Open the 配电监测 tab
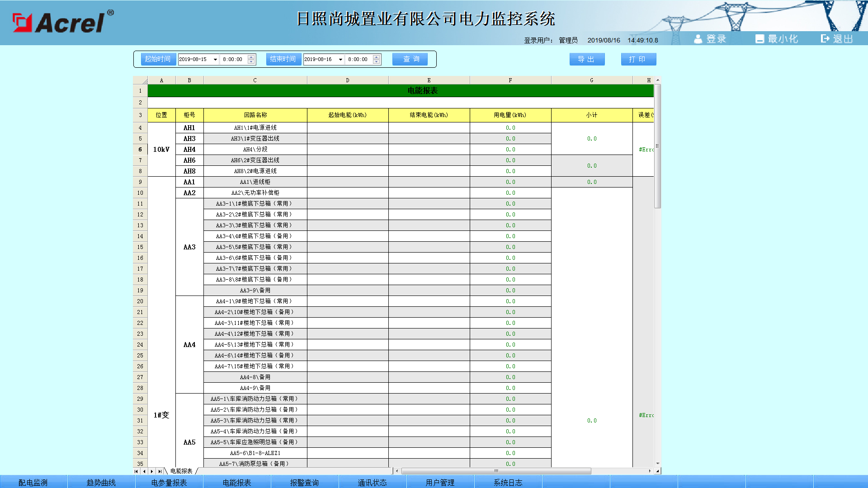Screen dimensions: 868x488 tap(33, 482)
